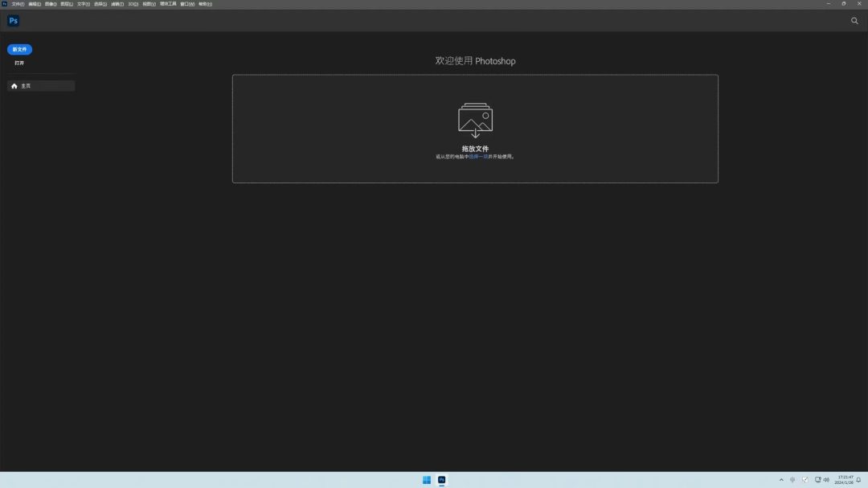Expand hidden system tray icons chevron
Screen dimensions: 868x488
(781, 480)
